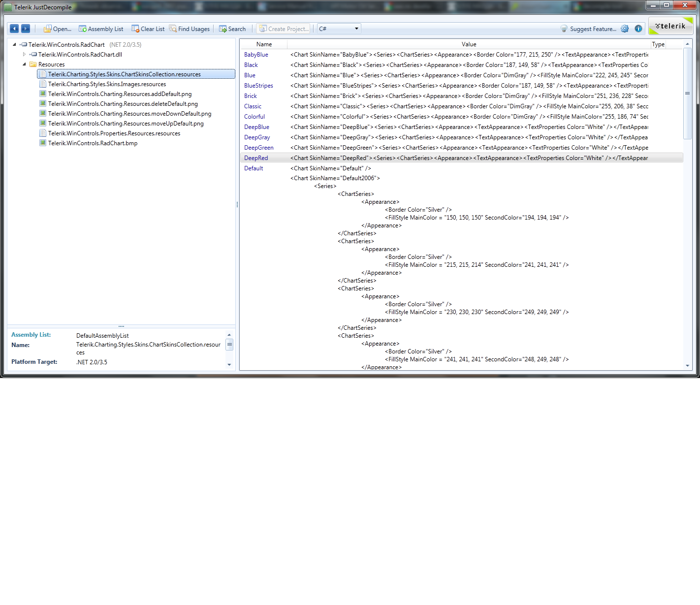Viewport: 700px width, 605px height.
Task: Select the Colorful resource name
Action: (254, 117)
